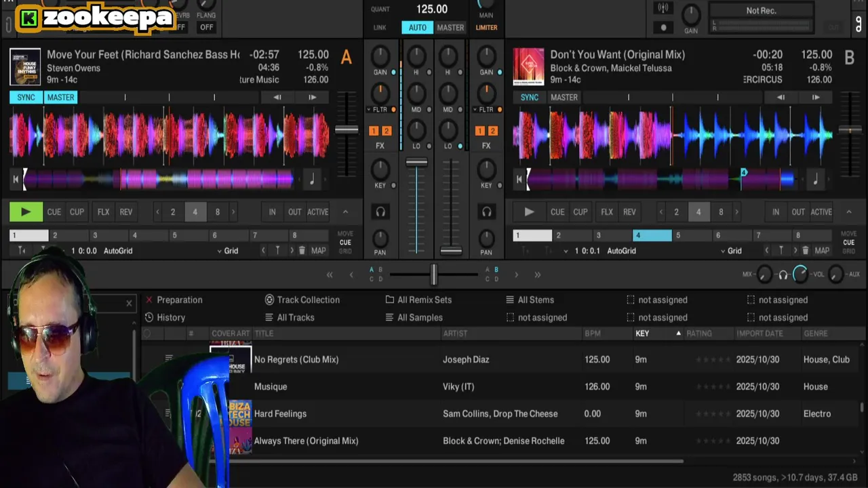Select hotcue 4 on Deck B
The width and height of the screenshot is (868, 488).
tap(652, 236)
